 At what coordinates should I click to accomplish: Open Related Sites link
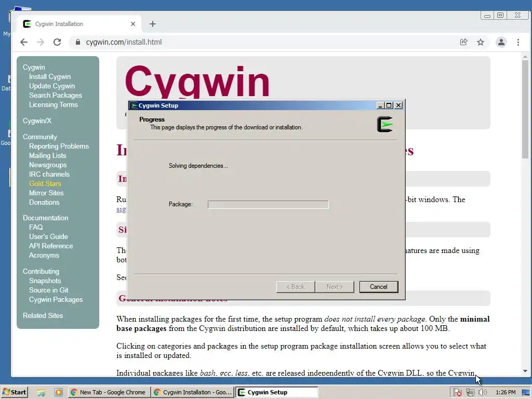43,315
